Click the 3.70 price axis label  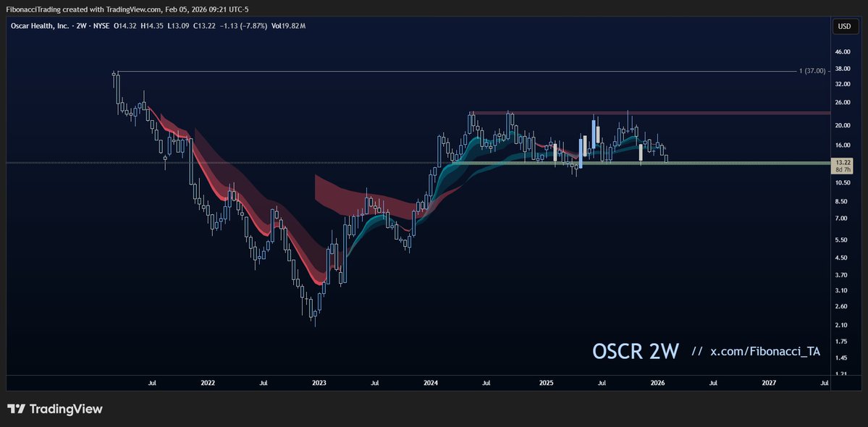click(x=843, y=274)
